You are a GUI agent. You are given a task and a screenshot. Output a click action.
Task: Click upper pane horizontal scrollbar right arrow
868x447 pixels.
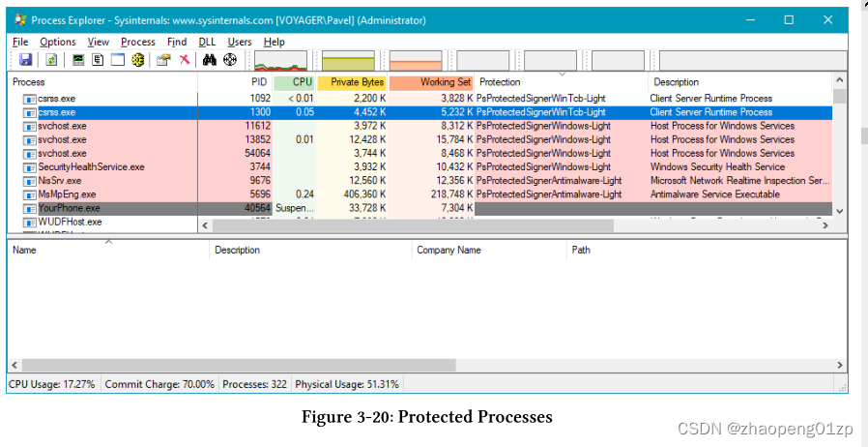click(x=825, y=225)
